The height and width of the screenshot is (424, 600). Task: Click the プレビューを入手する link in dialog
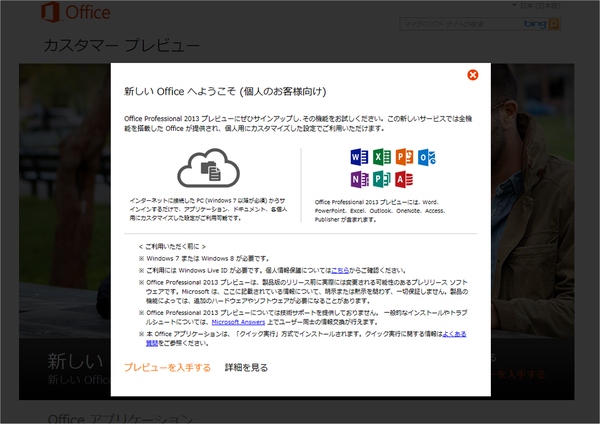pos(167,367)
